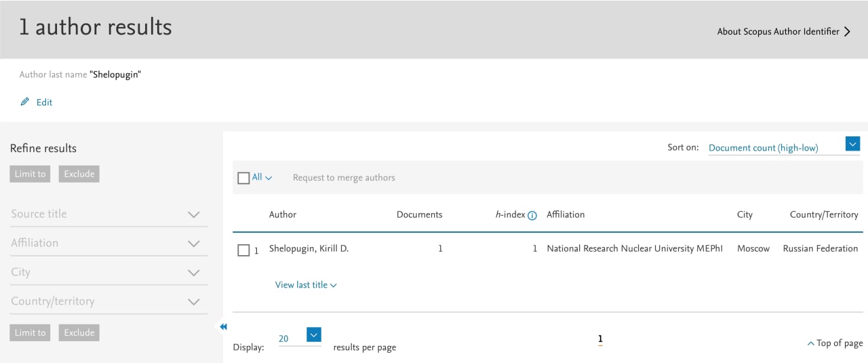Click the bottom Exclude button
868x363 pixels.
pos(79,332)
